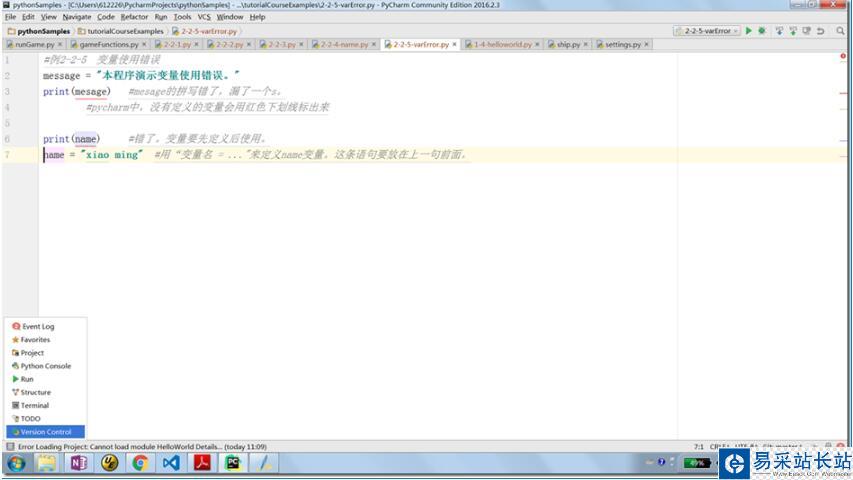The image size is (853, 480).
Task: Open the Tools menu
Action: click(x=182, y=17)
